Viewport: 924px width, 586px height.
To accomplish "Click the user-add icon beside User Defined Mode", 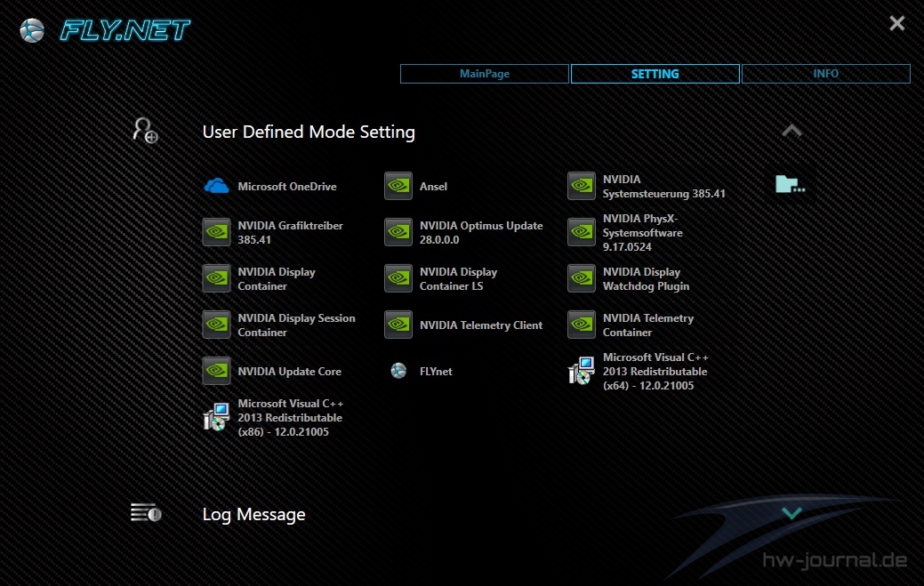I will tap(145, 130).
